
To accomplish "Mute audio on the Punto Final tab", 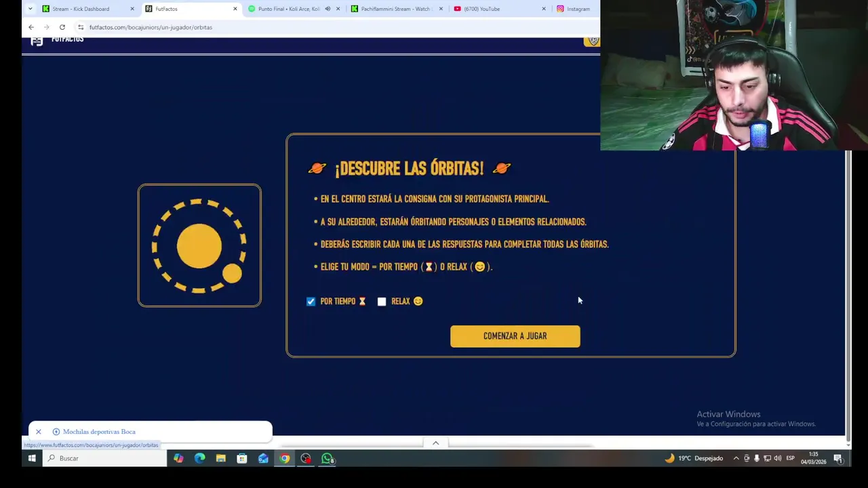I will coord(328,9).
